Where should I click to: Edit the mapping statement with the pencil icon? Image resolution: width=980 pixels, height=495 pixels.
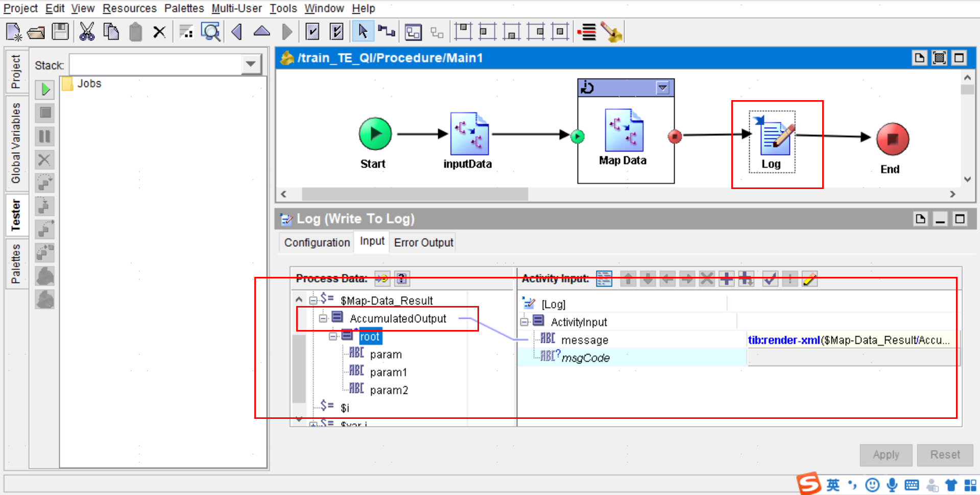(809, 279)
